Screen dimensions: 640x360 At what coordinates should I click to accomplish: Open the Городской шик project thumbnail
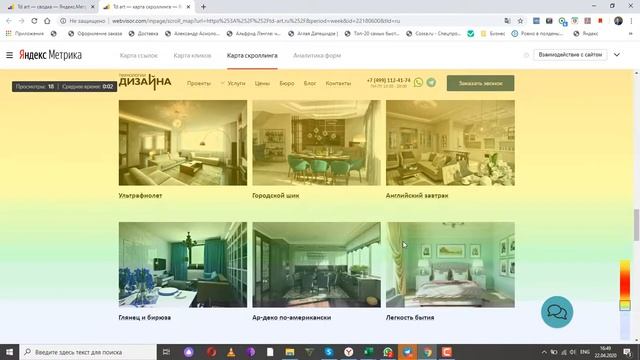(316, 143)
